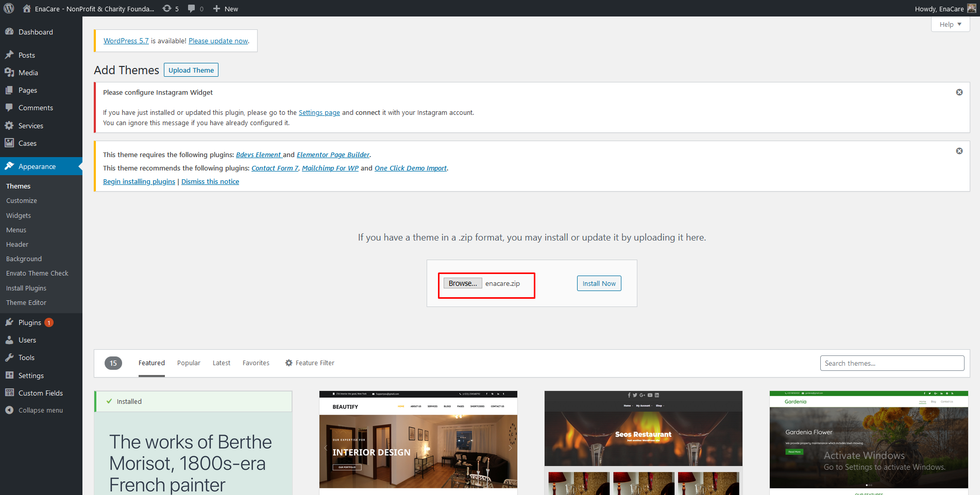Open the Settings icon in sidebar

(x=9, y=375)
